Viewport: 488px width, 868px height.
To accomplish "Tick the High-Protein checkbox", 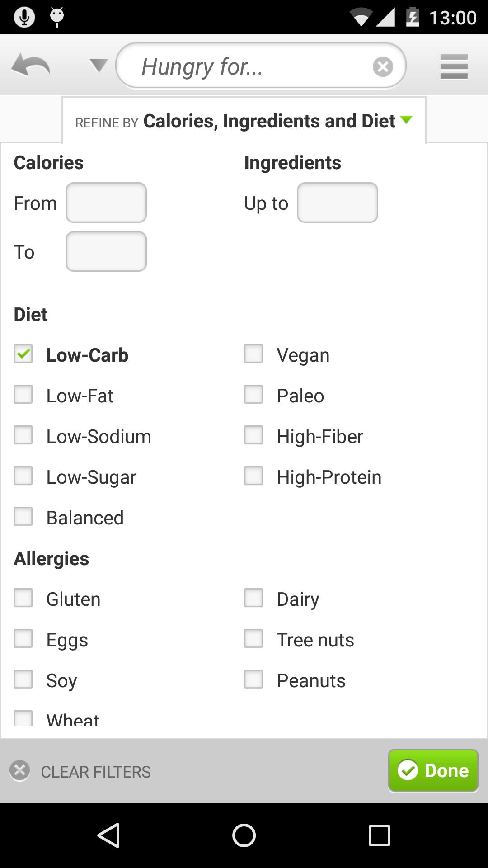I will (253, 476).
